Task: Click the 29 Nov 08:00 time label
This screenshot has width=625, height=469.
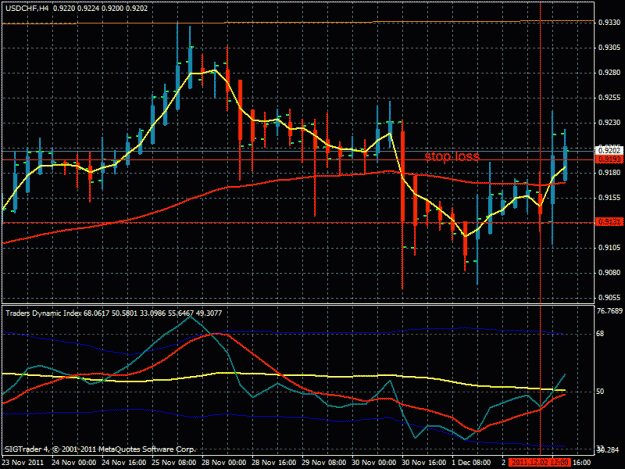Action: coord(324,462)
